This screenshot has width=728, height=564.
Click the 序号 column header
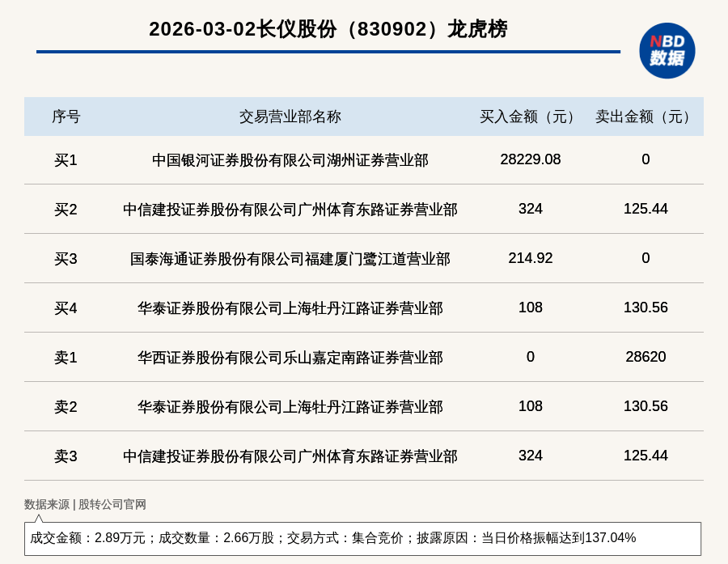[x=69, y=116]
